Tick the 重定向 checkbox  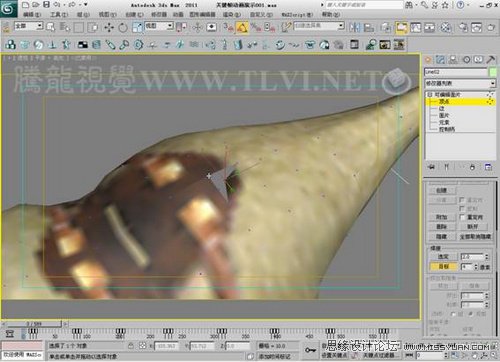point(462,217)
